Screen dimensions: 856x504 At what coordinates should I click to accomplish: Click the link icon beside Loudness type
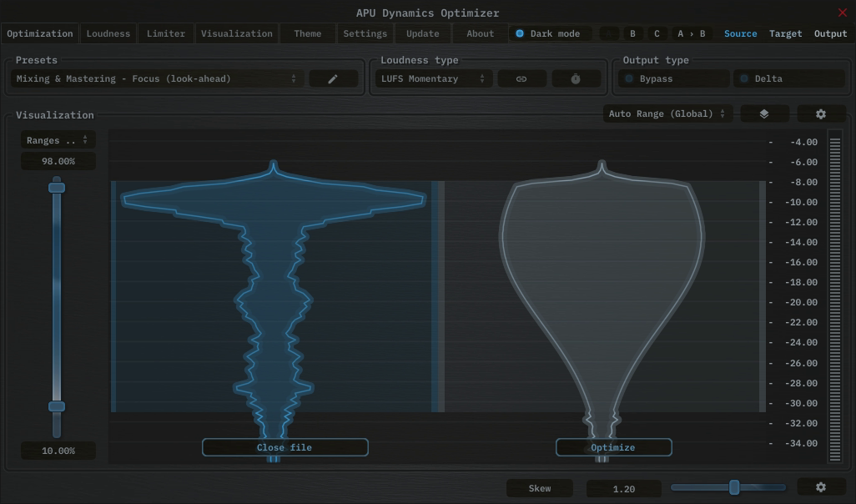pos(521,78)
